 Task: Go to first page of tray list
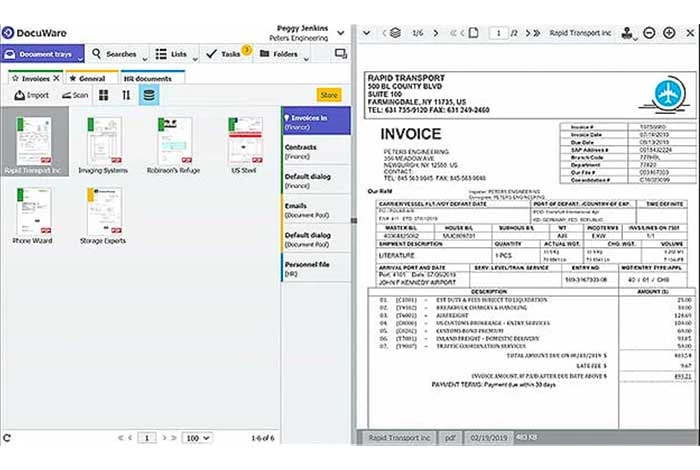[x=120, y=438]
